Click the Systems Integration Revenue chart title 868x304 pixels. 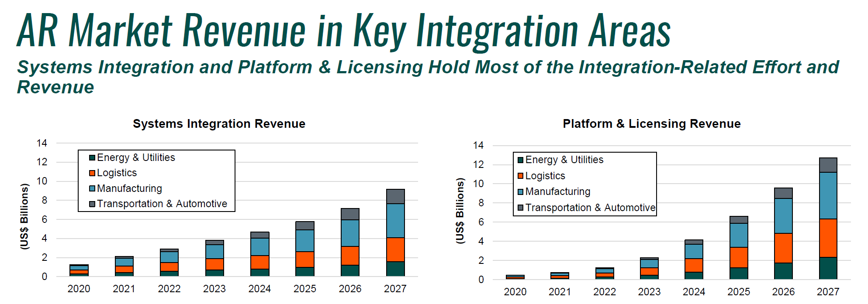(219, 124)
